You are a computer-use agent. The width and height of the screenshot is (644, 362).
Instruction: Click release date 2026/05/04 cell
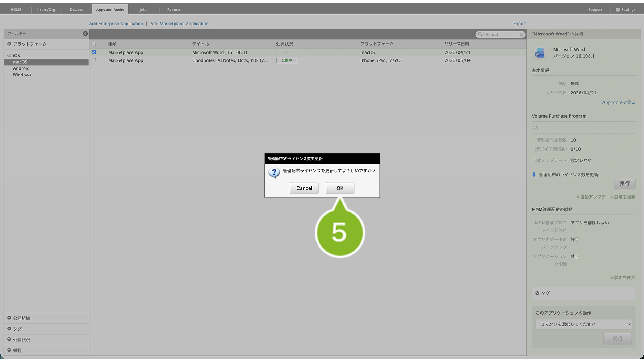pyautogui.click(x=457, y=60)
